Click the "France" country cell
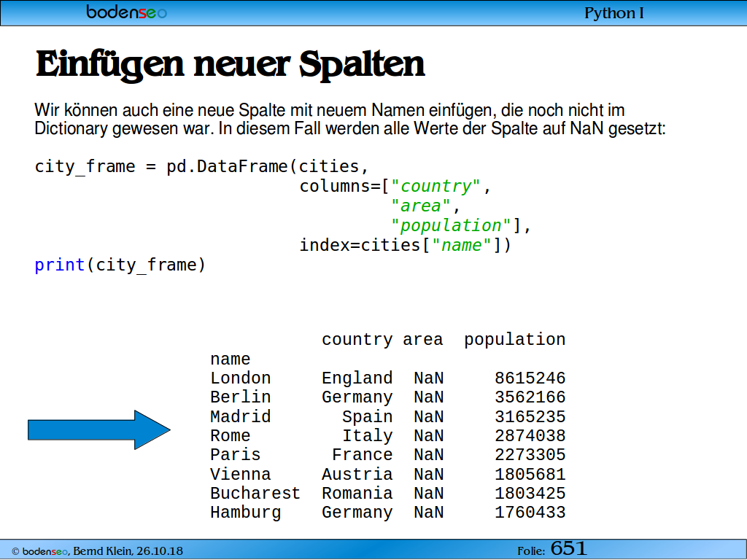Image resolution: width=747 pixels, height=560 pixels. coord(363,455)
